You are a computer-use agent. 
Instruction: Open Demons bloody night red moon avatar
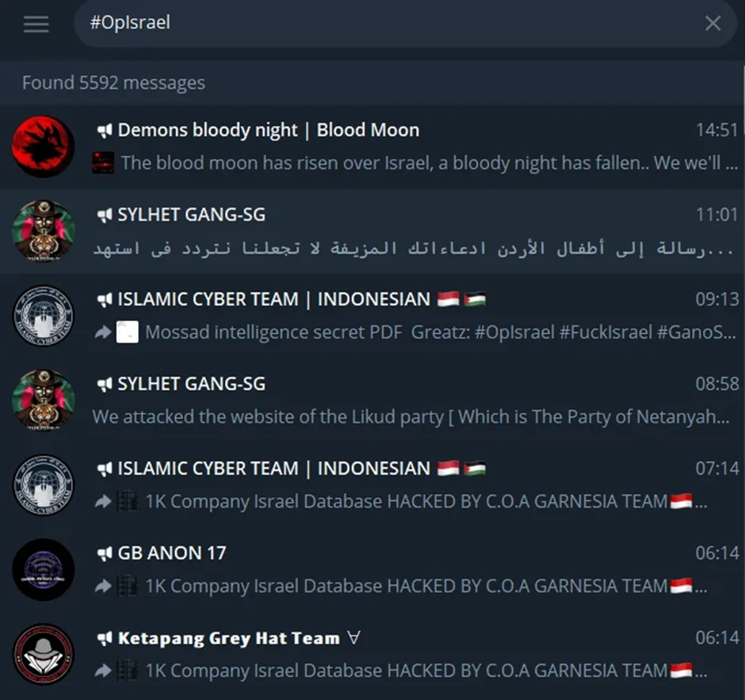[44, 147]
